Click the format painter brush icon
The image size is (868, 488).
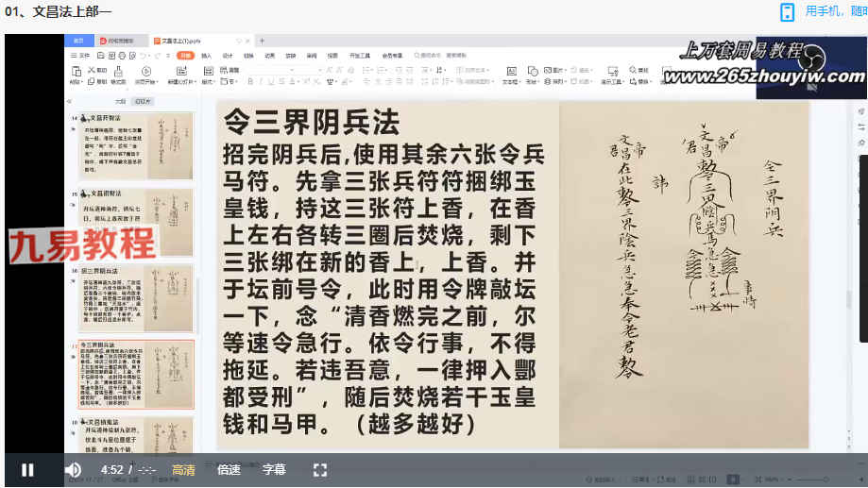[118, 72]
